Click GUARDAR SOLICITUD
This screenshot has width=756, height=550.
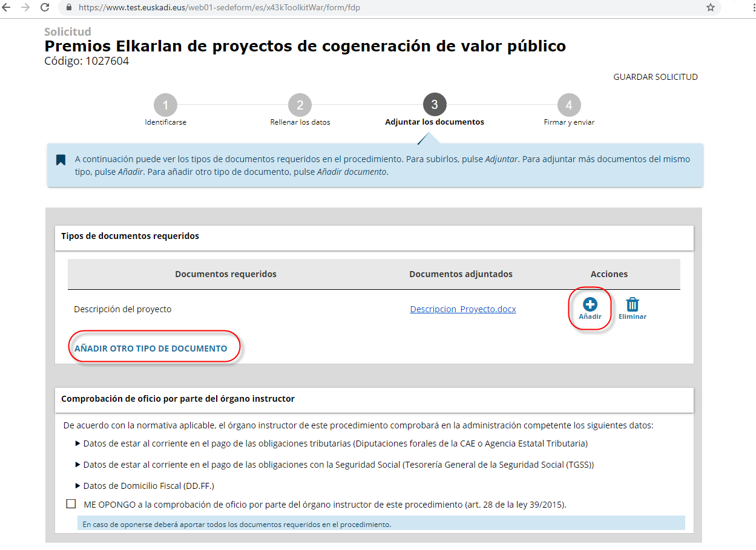tap(655, 77)
